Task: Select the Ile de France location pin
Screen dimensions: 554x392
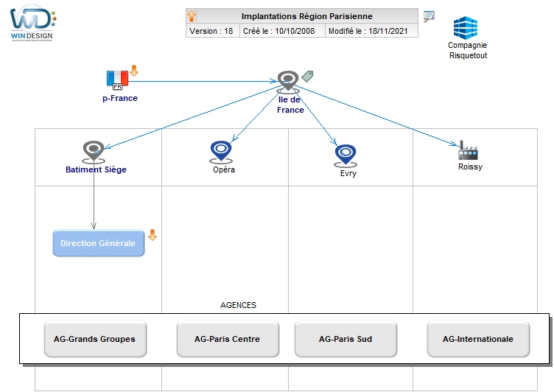Action: coord(288,81)
